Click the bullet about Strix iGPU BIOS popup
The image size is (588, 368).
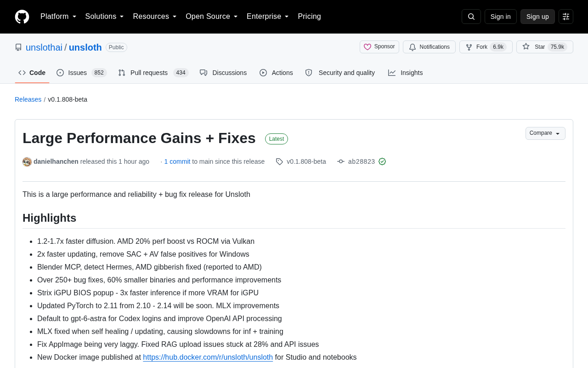pyautogui.click(x=148, y=293)
